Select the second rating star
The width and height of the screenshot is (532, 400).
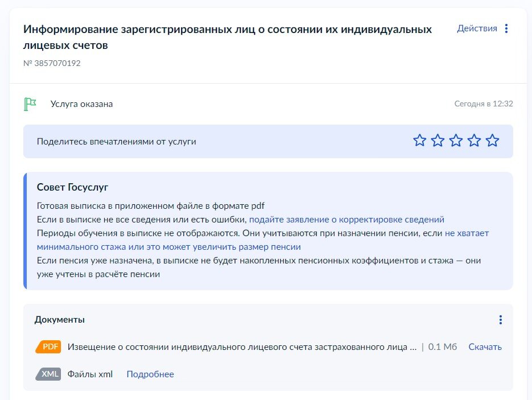click(x=438, y=140)
